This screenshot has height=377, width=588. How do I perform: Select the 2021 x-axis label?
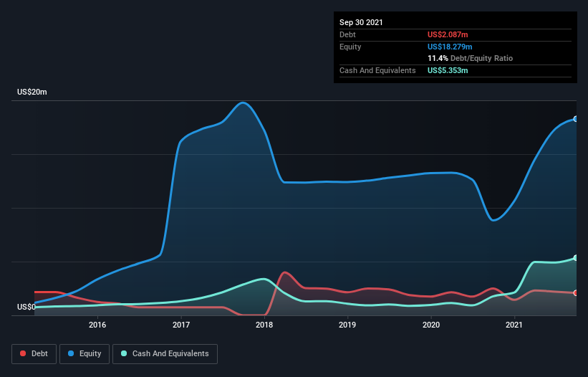pyautogui.click(x=514, y=325)
